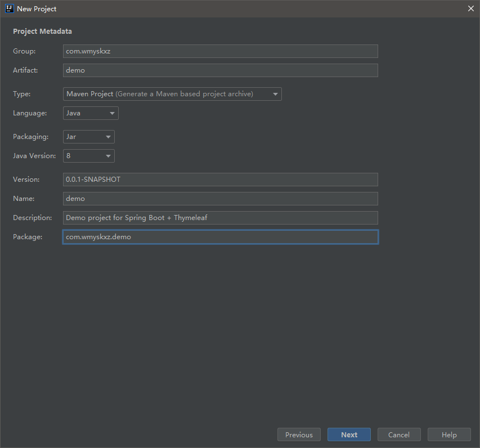480x448 pixels.
Task: Click the Project Metadata heading
Action: pyautogui.click(x=42, y=31)
